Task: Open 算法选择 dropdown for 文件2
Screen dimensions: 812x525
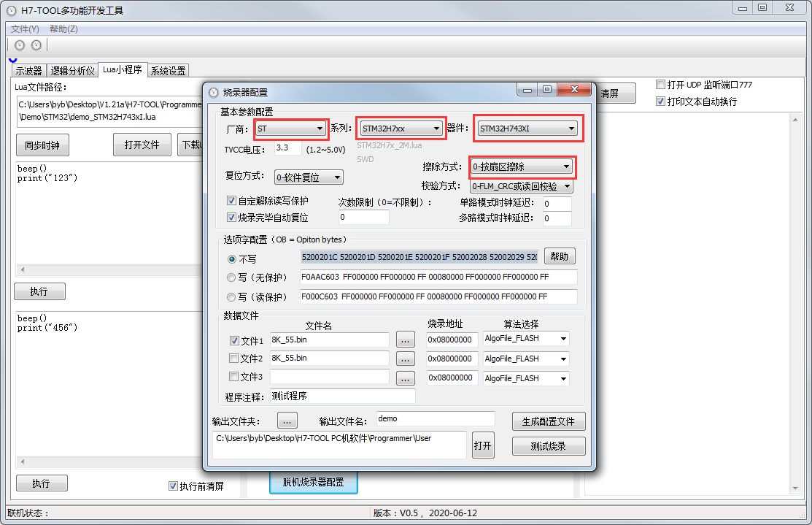Action: 526,359
